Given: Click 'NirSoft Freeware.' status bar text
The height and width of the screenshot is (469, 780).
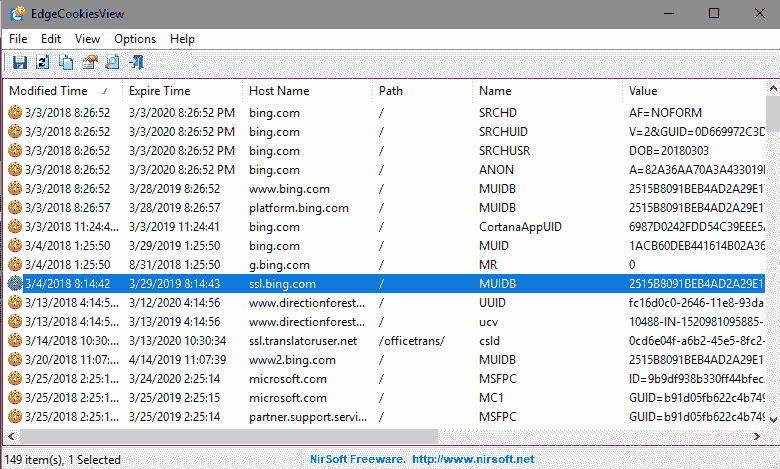Looking at the screenshot, I should [357, 460].
